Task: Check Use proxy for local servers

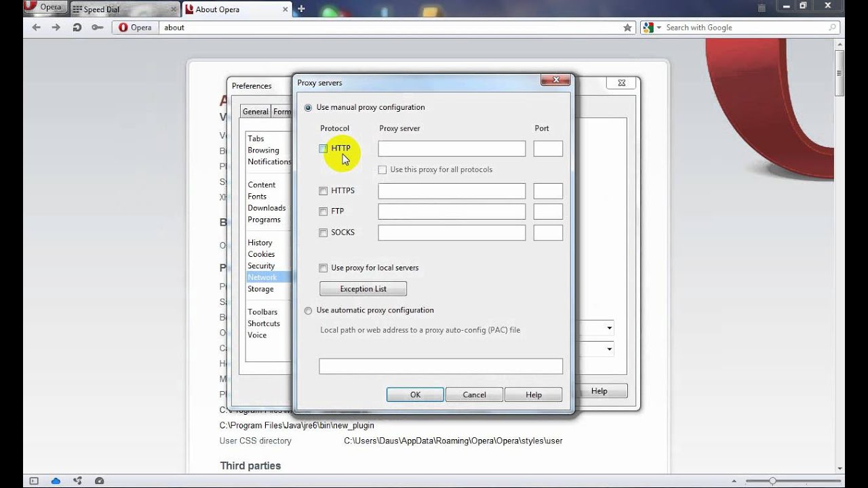Action: click(323, 268)
